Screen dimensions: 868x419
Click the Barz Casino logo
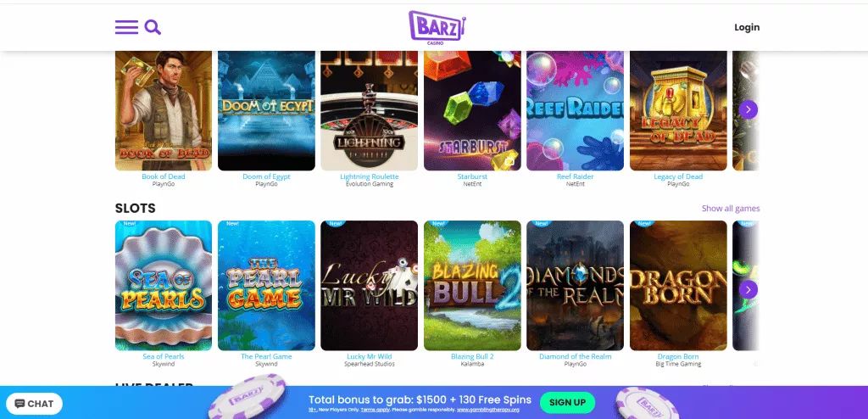[x=437, y=28]
